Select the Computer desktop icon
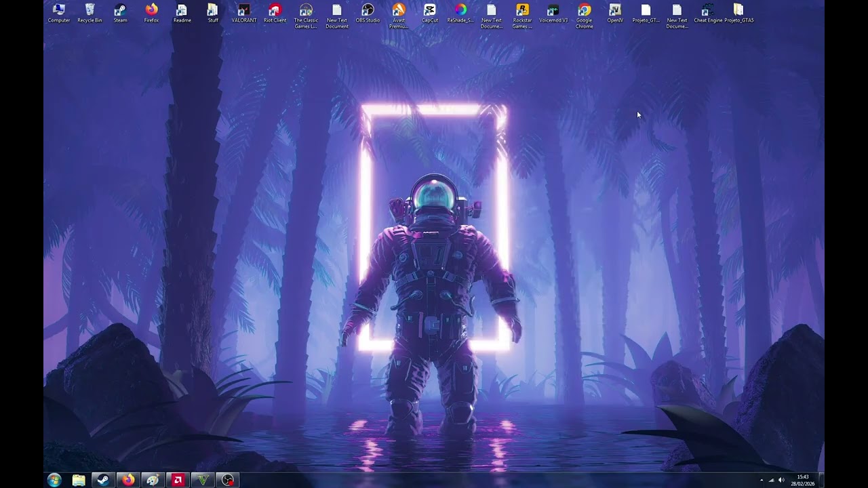Viewport: 868px width, 488px height. (59, 13)
